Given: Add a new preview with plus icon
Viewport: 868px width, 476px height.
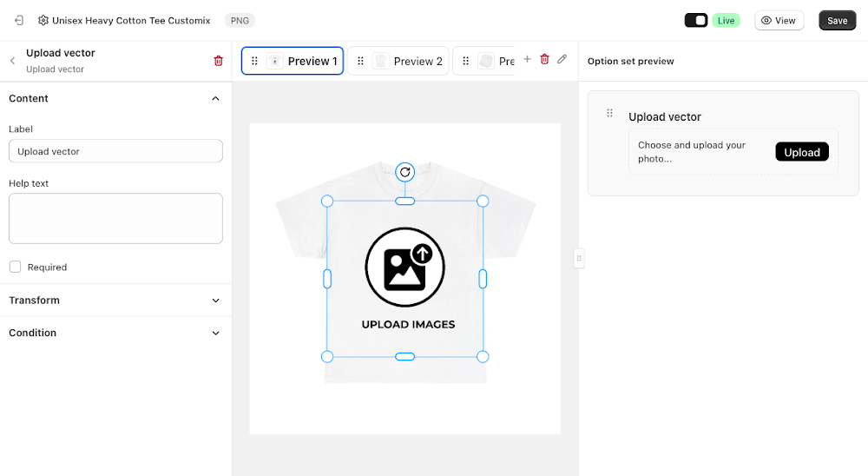Looking at the screenshot, I should 527,59.
